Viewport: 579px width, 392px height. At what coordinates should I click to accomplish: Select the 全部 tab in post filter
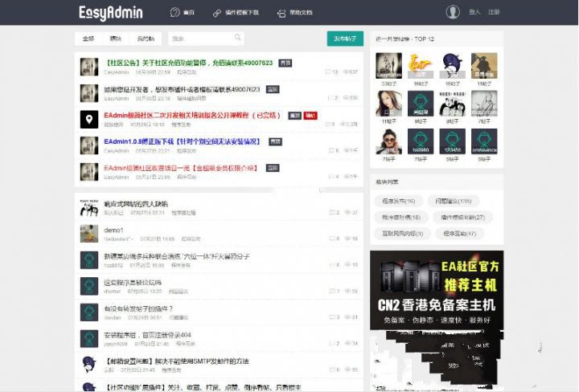[x=88, y=39]
